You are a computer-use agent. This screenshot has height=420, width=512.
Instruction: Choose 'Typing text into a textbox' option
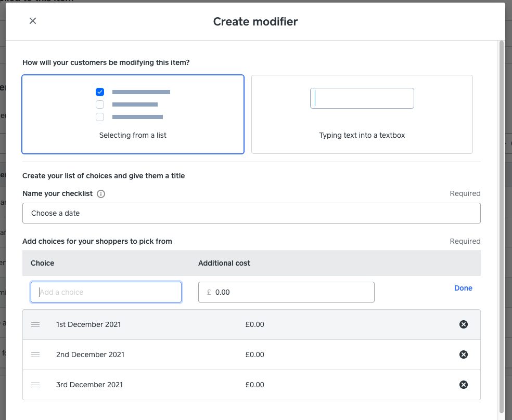coord(362,114)
